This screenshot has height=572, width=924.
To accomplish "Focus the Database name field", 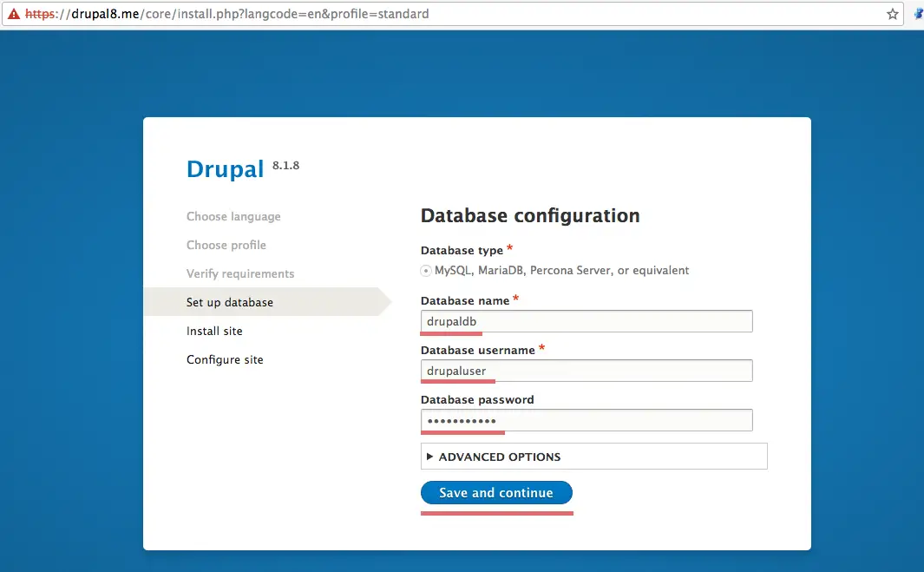I will tap(587, 321).
